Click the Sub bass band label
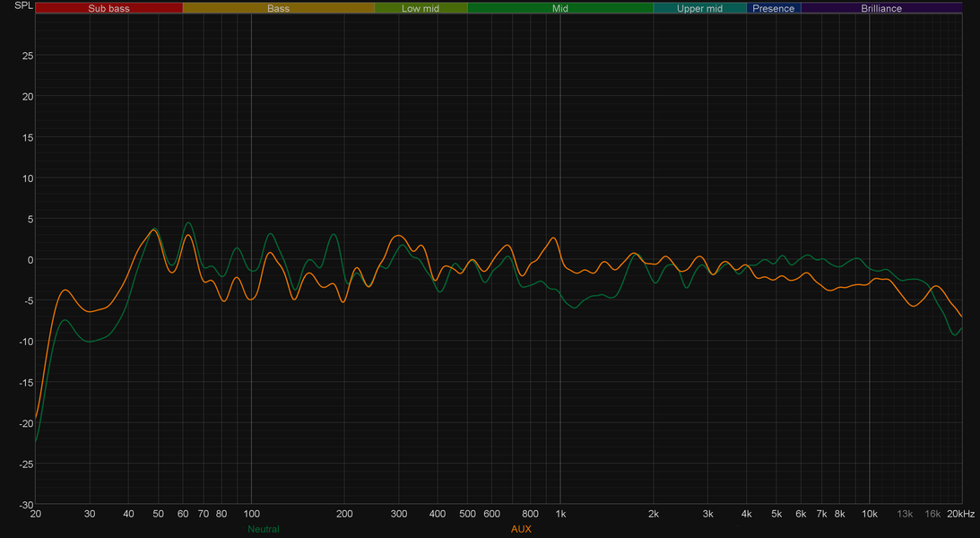The width and height of the screenshot is (980, 538). coord(108,8)
